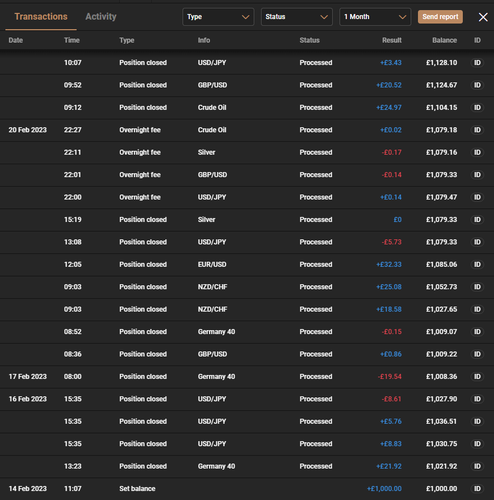
Task: Click the Date column header
Action: 16,40
